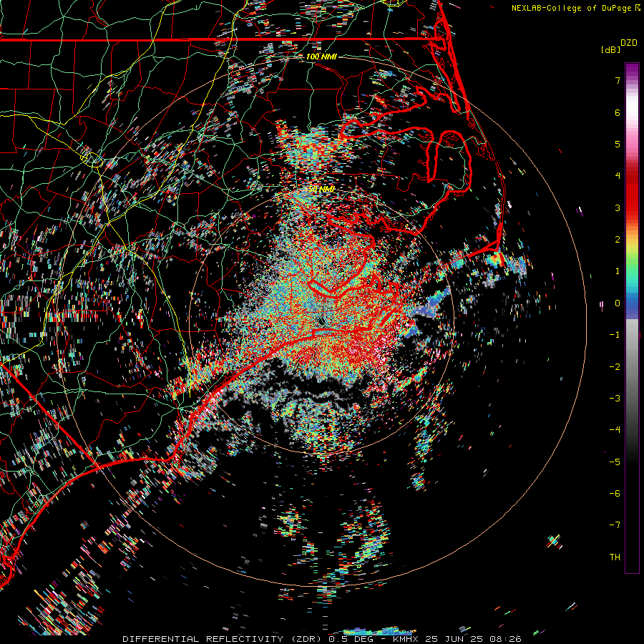Select the 3 value on the color scale
This screenshot has width=644, height=644.
[x=618, y=208]
